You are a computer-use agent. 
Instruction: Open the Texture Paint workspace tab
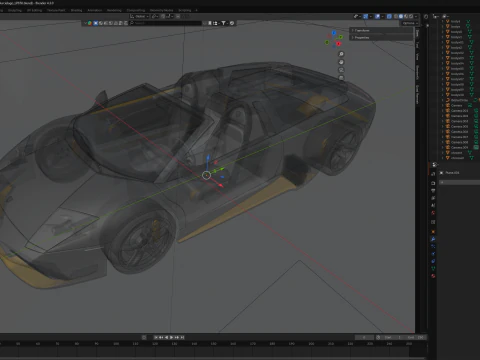tap(56, 10)
